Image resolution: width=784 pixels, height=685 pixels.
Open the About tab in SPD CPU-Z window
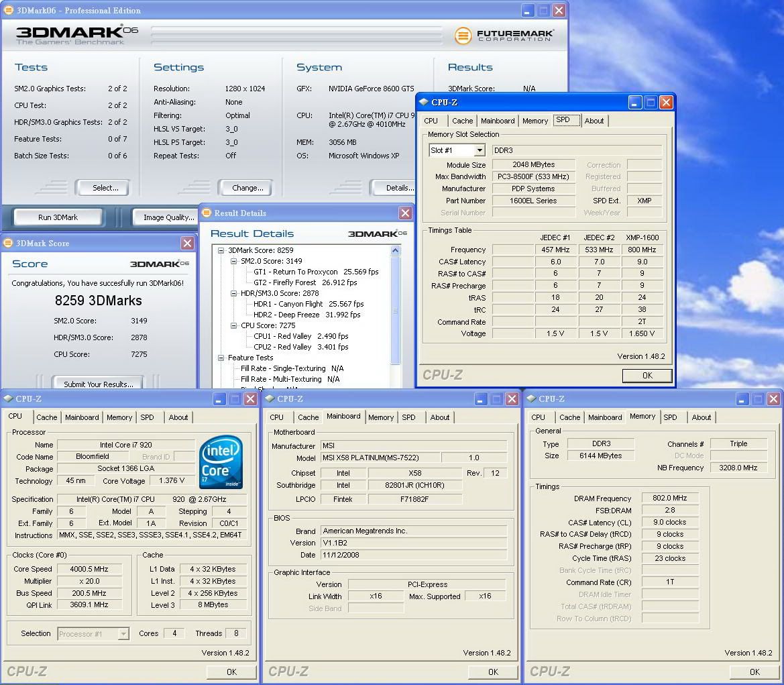coord(594,121)
